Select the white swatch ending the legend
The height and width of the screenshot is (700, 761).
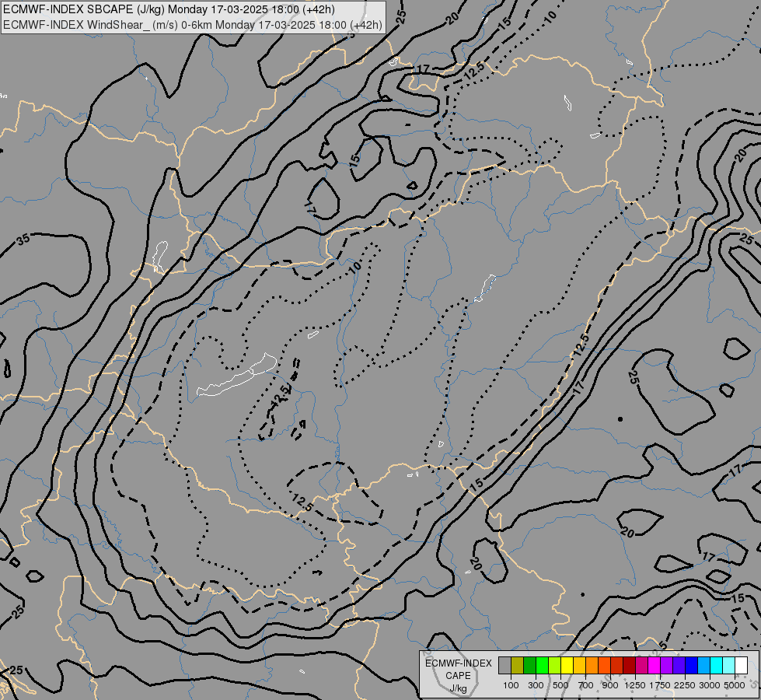(742, 666)
